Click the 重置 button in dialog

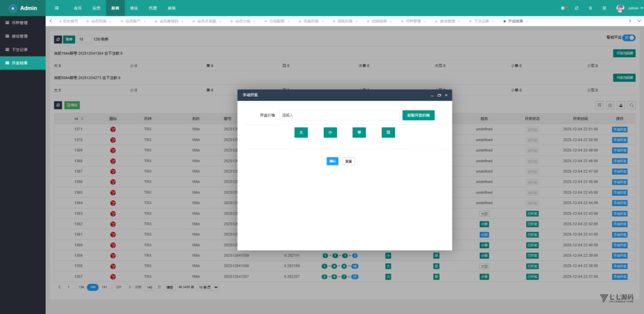[348, 161]
